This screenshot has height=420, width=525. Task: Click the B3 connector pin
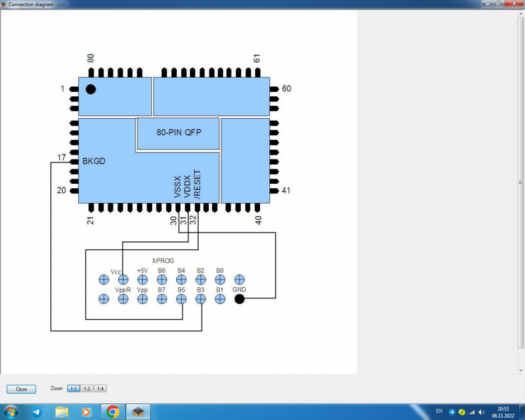(200, 298)
